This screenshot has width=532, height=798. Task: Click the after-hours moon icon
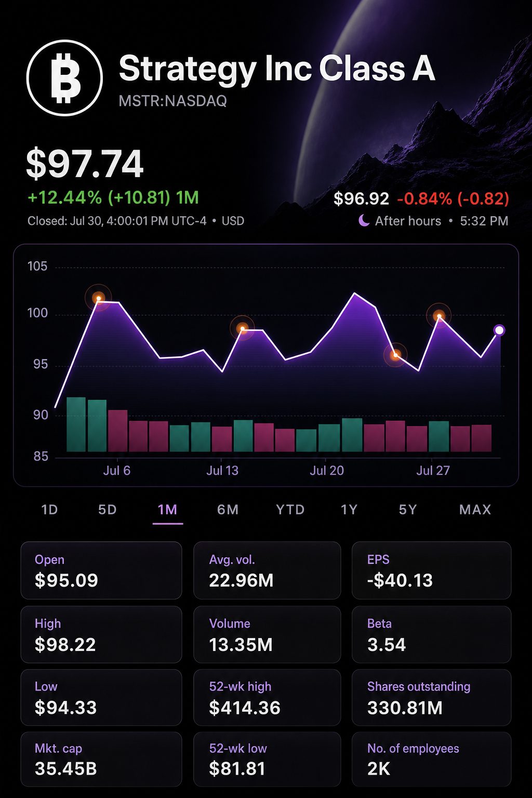pos(364,221)
